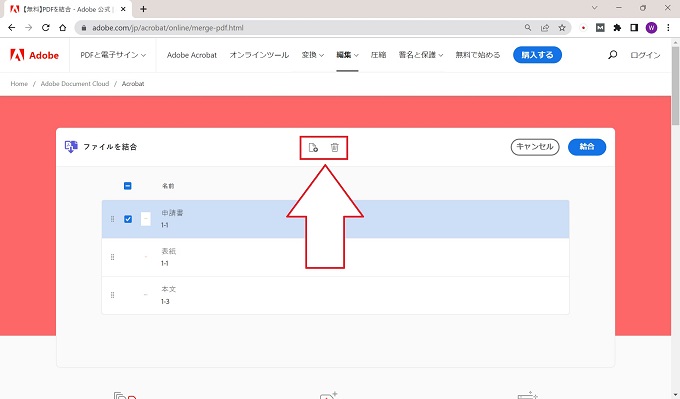Viewport: 680px width, 399px height.
Task: Click the browser address bar URL
Action: 168,28
